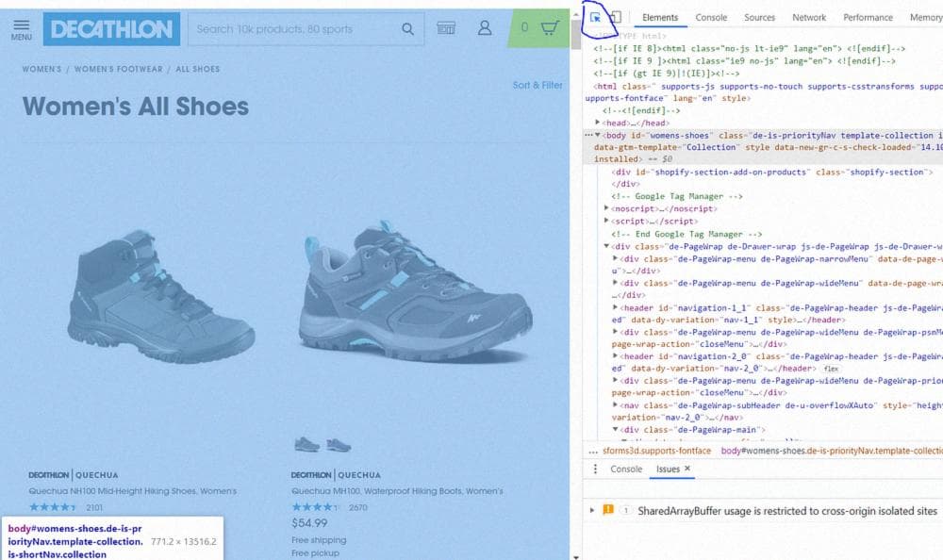Click the 2670 review count

[x=357, y=507]
